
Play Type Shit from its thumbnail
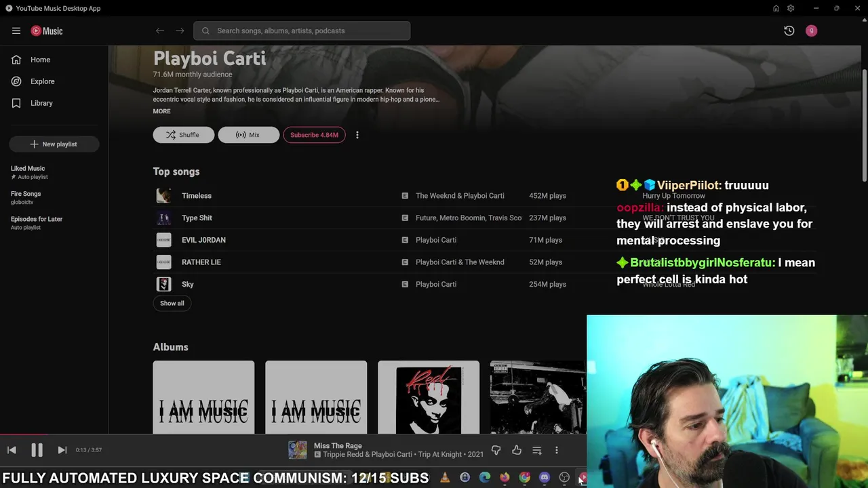click(x=163, y=218)
